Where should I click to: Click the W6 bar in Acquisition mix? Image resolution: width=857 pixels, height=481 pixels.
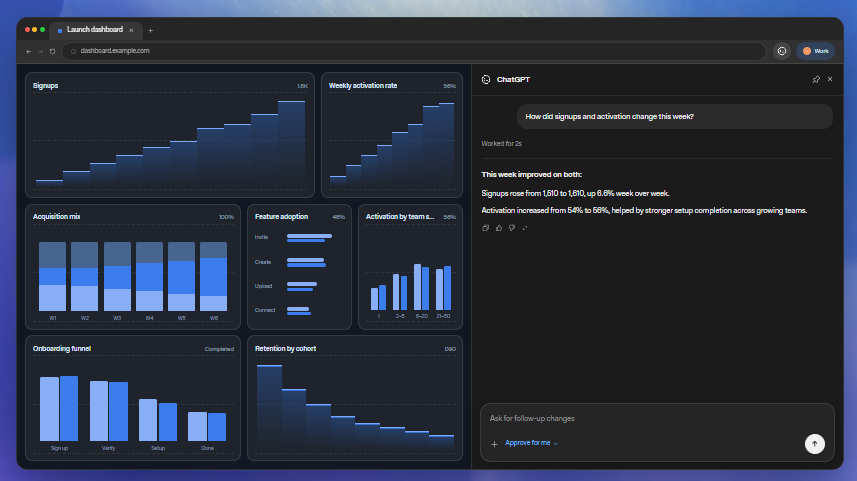point(214,277)
